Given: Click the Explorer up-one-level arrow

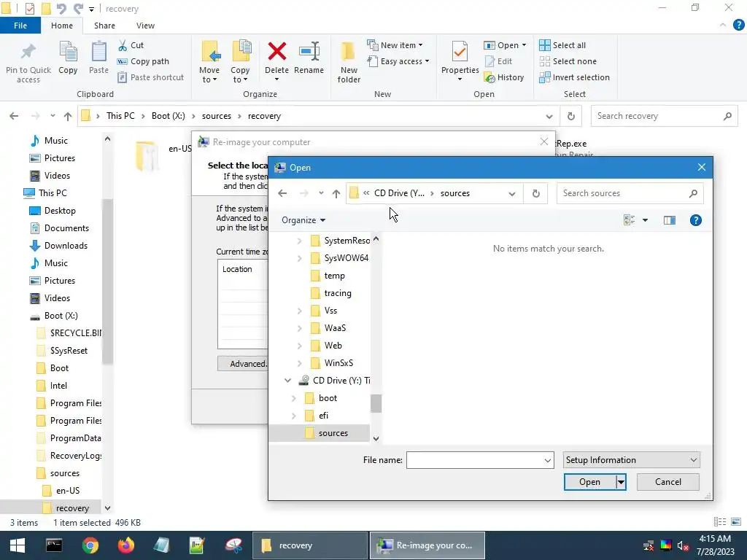Looking at the screenshot, I should (x=68, y=116).
